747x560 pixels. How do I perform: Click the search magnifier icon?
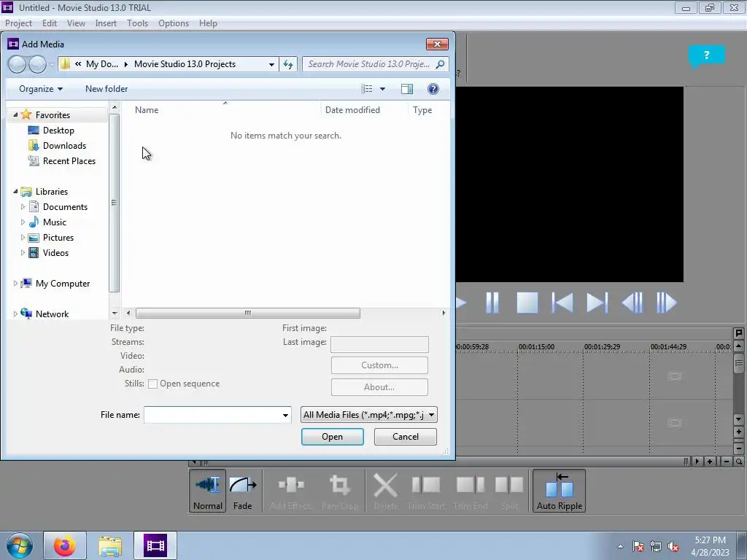pos(440,64)
